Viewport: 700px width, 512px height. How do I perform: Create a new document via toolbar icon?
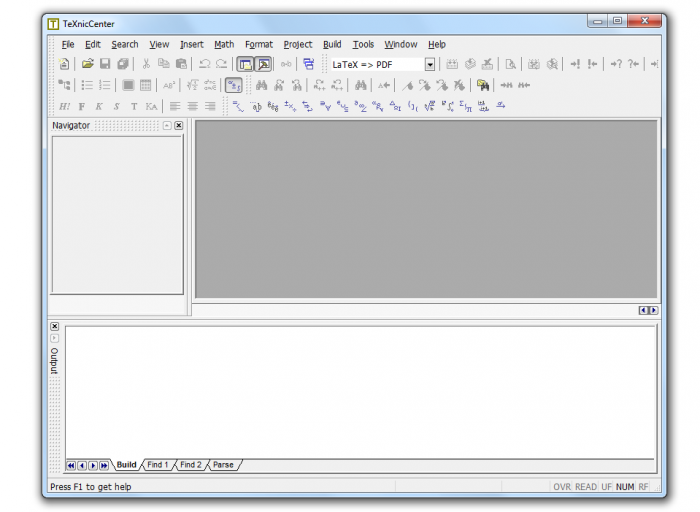tap(64, 64)
